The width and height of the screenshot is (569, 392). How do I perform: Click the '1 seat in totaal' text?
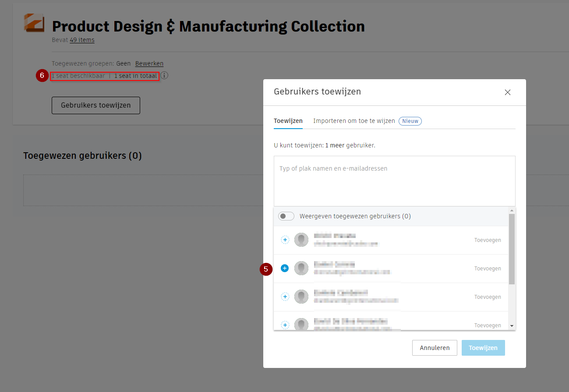135,76
